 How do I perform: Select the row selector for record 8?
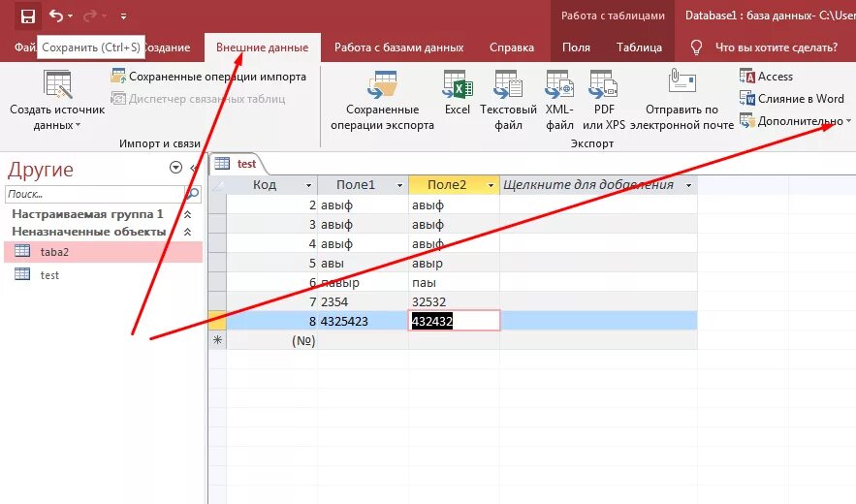pyautogui.click(x=217, y=321)
